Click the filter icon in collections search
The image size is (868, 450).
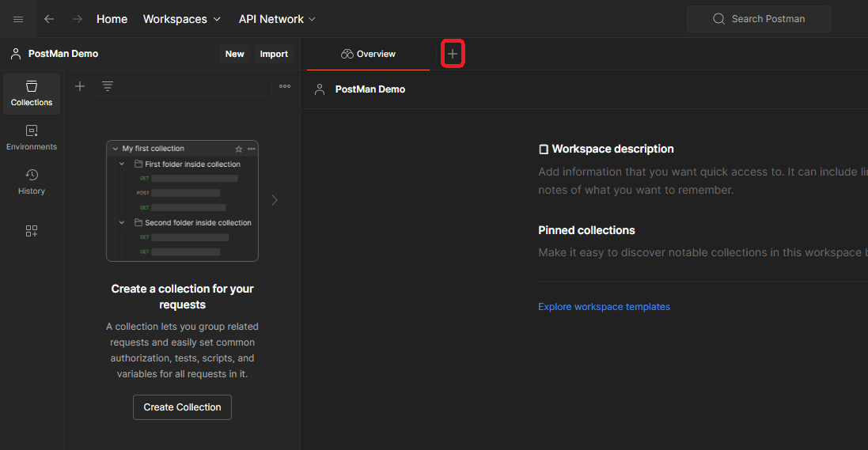coord(108,86)
